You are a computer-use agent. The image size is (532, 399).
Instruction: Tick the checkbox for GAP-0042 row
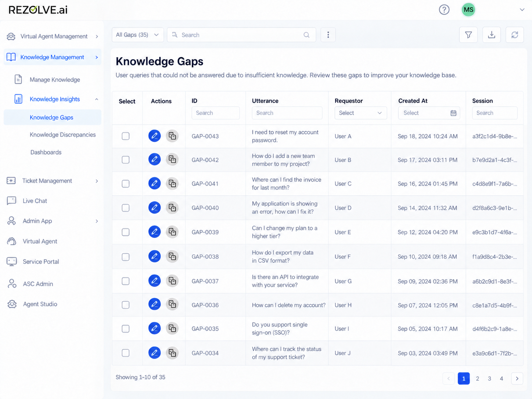pyautogui.click(x=126, y=160)
